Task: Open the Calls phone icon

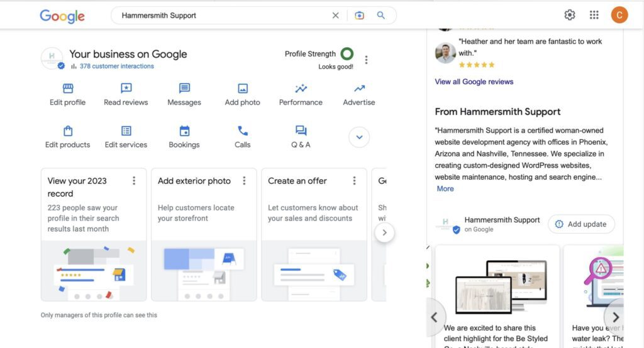Action: [243, 131]
